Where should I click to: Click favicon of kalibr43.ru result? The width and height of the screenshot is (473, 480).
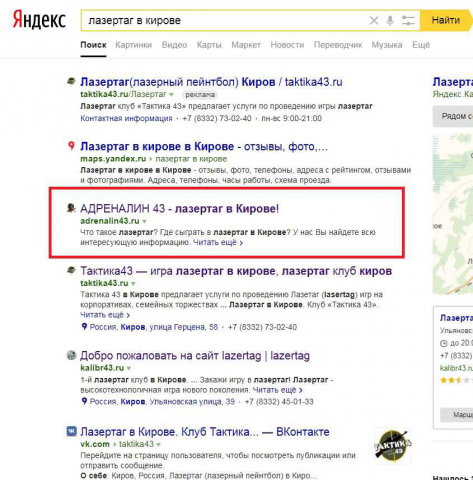tap(71, 355)
